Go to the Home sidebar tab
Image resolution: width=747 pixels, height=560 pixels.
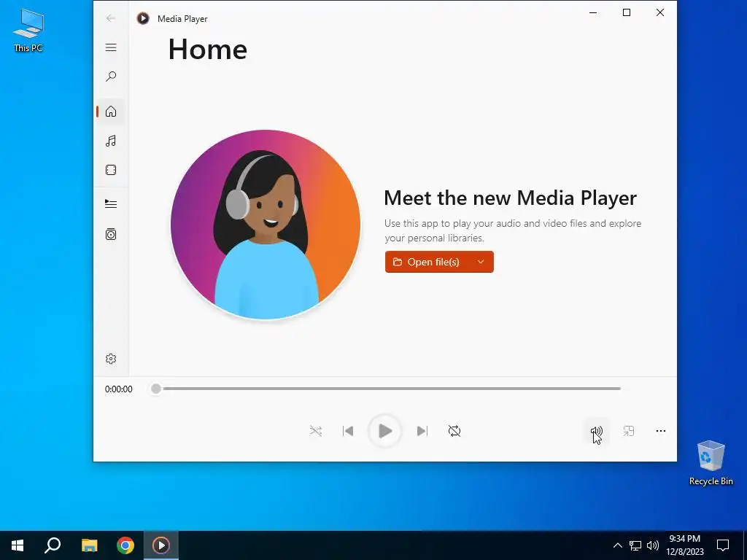pos(111,112)
